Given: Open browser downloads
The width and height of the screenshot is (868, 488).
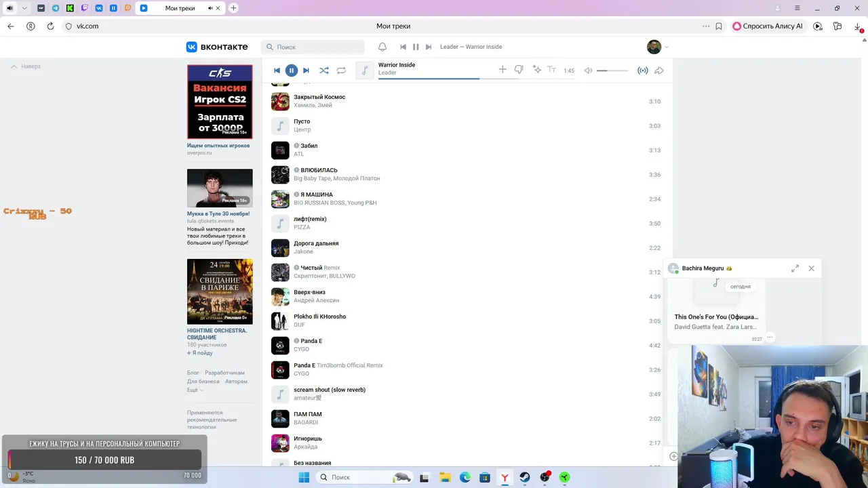Looking at the screenshot, I should click(x=858, y=26).
